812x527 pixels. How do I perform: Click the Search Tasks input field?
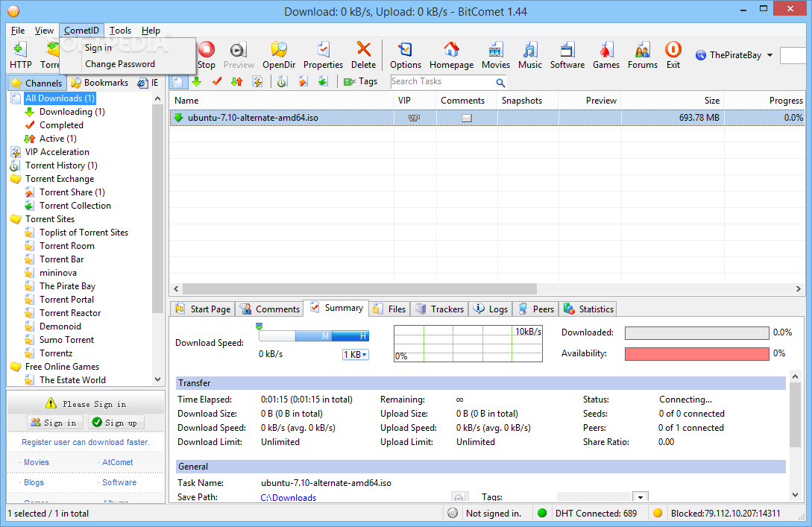[443, 82]
